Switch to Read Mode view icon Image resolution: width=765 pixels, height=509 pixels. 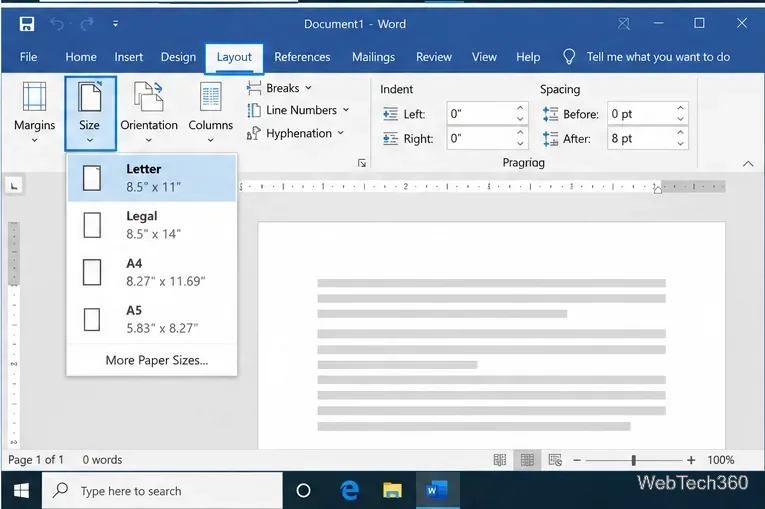500,460
